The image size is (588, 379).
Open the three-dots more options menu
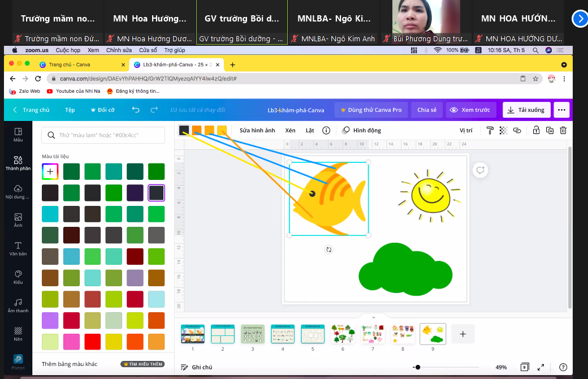[x=561, y=110]
